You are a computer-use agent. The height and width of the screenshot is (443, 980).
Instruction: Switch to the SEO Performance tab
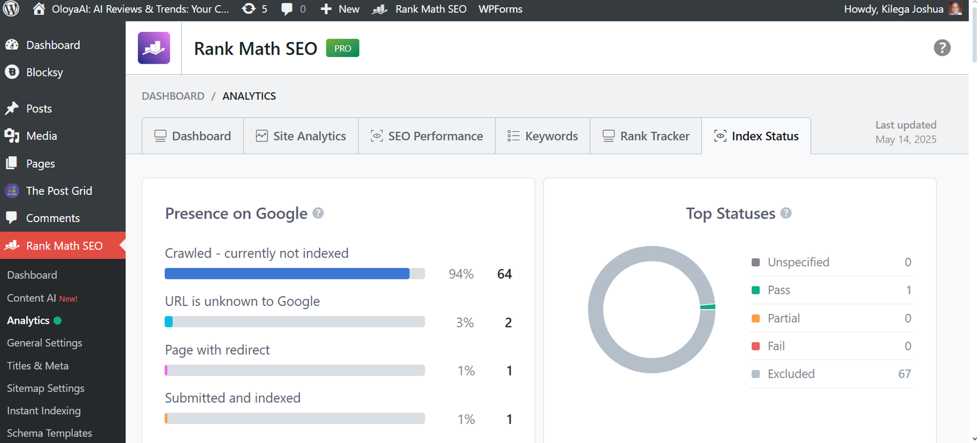(427, 136)
